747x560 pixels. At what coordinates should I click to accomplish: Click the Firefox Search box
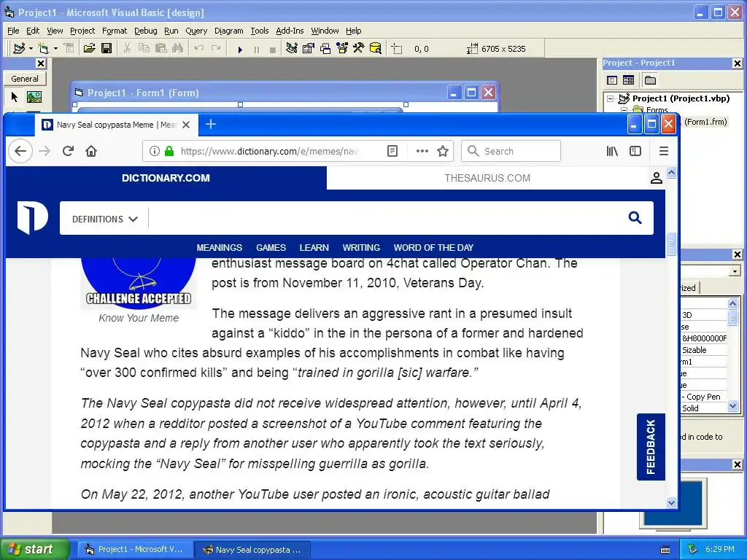(511, 152)
